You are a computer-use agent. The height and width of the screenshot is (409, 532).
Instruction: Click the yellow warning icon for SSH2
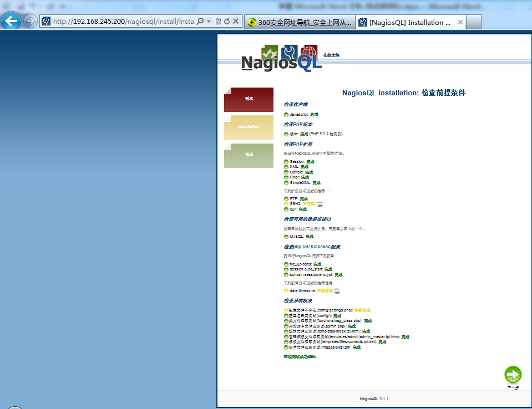point(286,204)
